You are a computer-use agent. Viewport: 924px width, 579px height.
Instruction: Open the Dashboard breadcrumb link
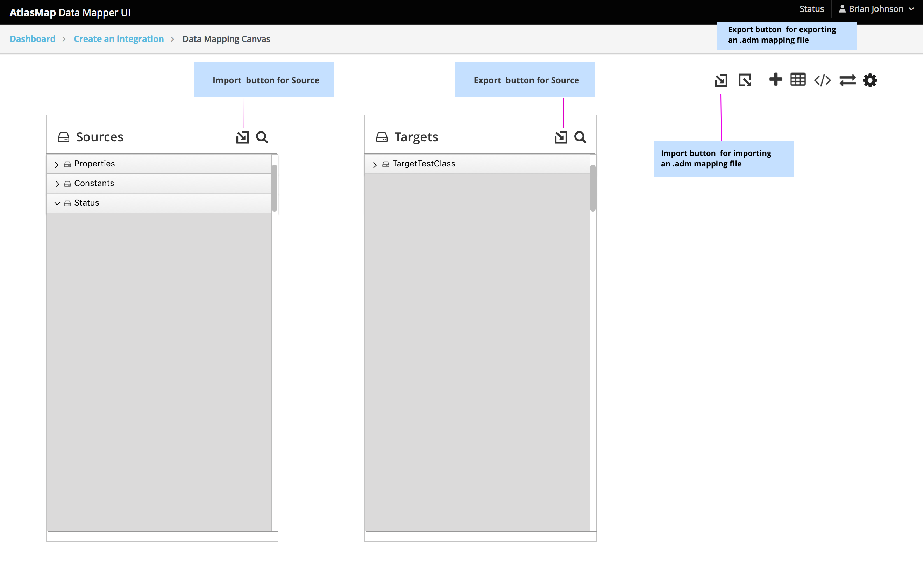pos(33,39)
